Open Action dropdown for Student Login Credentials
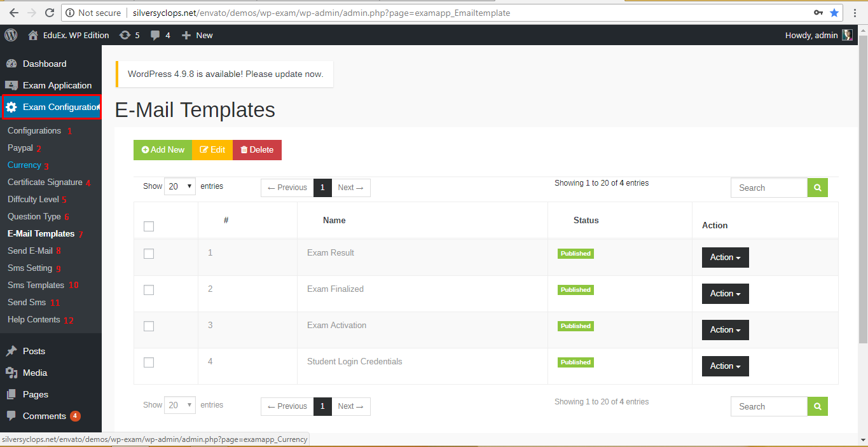This screenshot has height=447, width=868. pyautogui.click(x=726, y=366)
